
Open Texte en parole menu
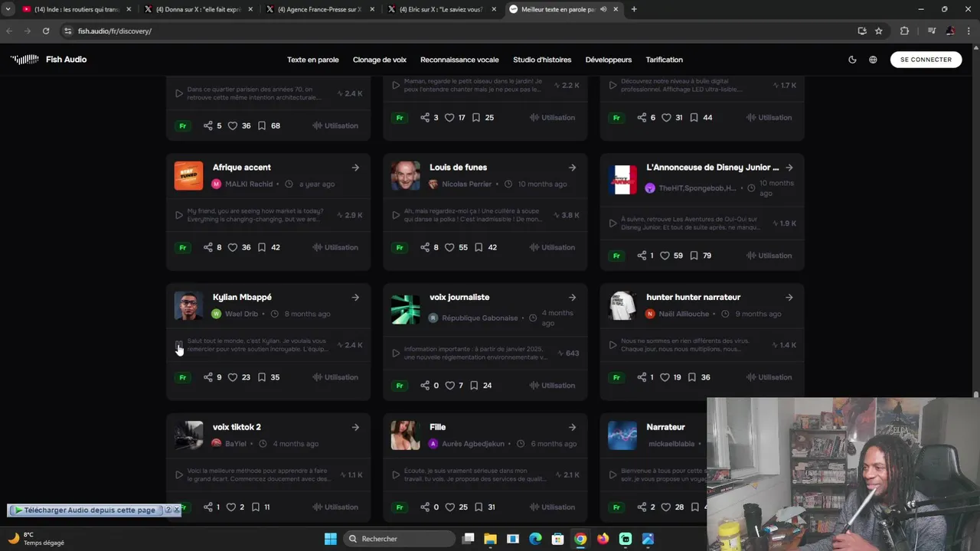pos(312,60)
